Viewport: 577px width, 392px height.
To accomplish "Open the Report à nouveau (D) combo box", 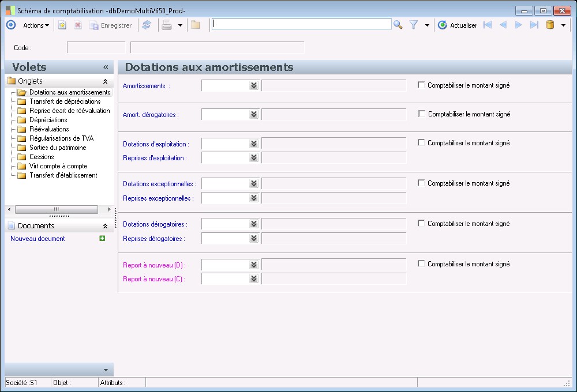I will [254, 265].
